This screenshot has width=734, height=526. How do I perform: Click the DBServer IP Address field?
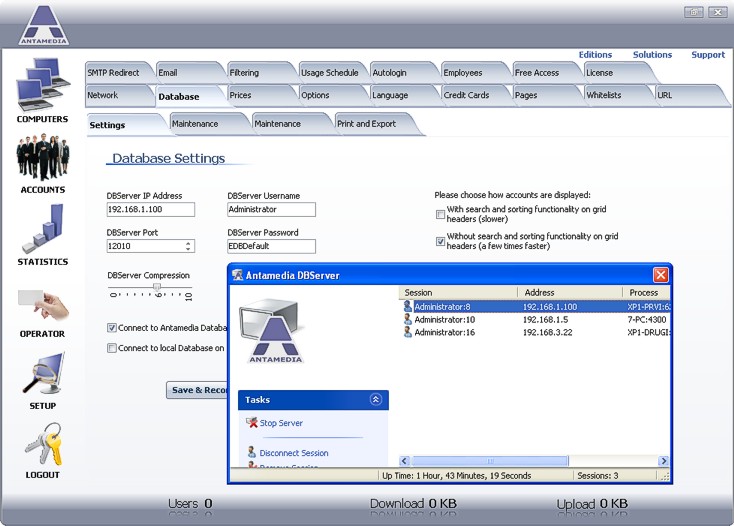point(151,210)
